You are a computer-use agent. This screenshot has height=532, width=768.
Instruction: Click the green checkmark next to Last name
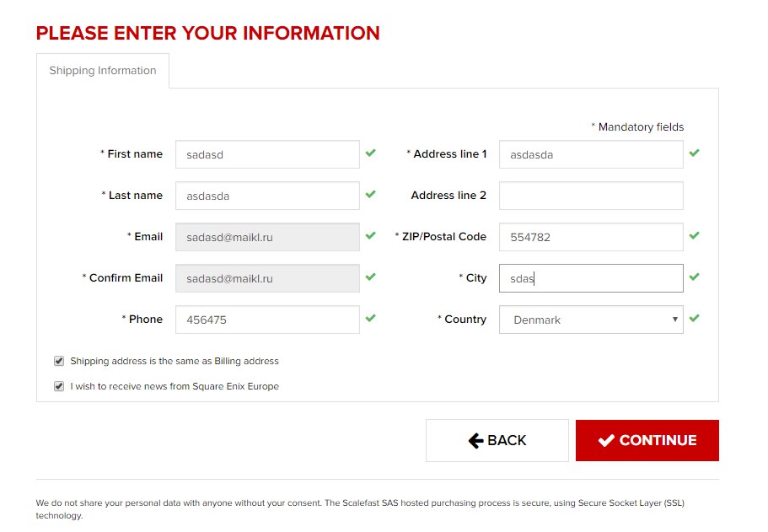point(371,195)
